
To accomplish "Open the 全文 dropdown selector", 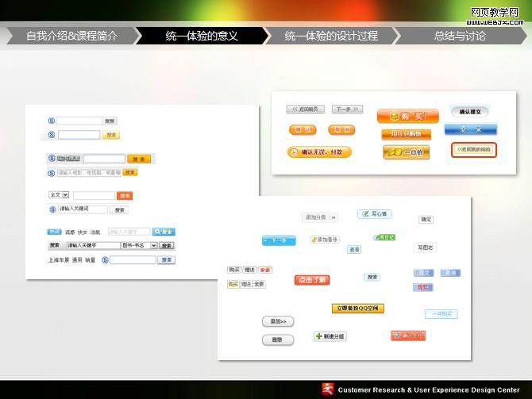I will coord(60,194).
